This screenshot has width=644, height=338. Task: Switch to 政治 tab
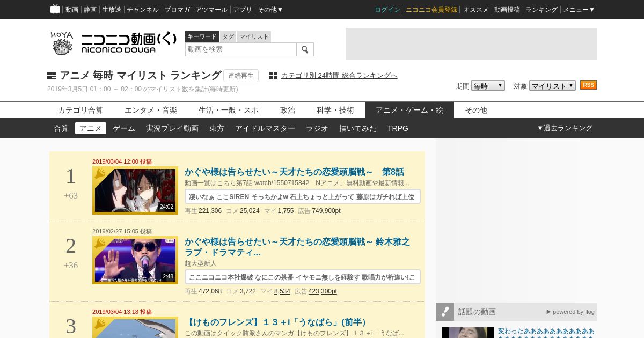[288, 110]
